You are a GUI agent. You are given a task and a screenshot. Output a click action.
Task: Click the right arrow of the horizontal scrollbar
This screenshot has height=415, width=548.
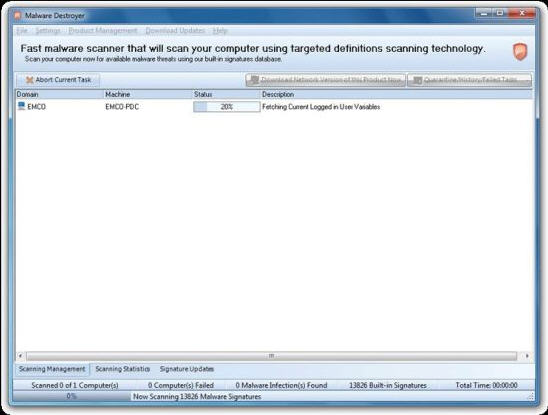(527, 356)
